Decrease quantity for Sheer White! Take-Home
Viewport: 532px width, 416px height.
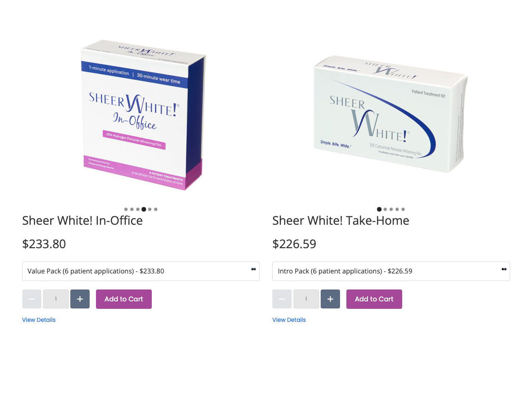282,299
